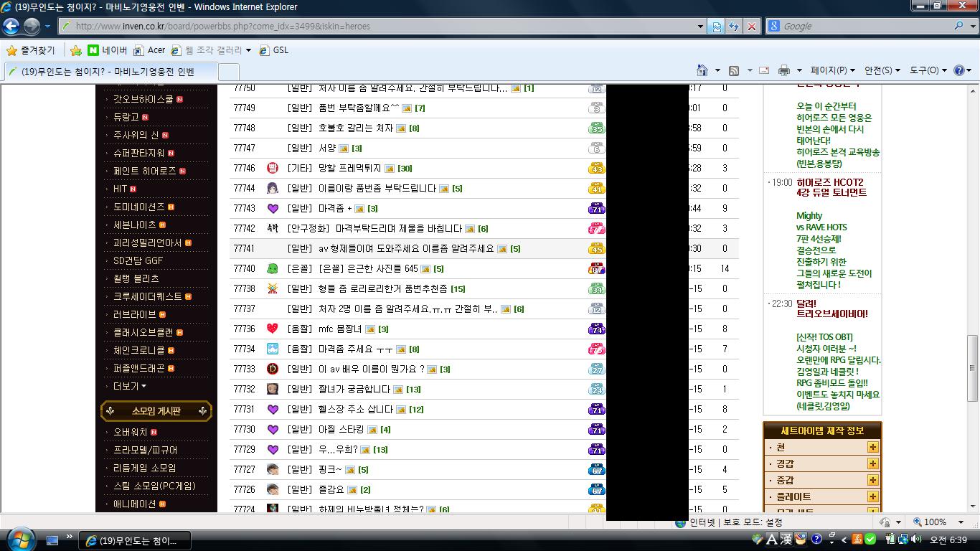Expand the 웹 조각 갤러리 dropdown

(248, 50)
